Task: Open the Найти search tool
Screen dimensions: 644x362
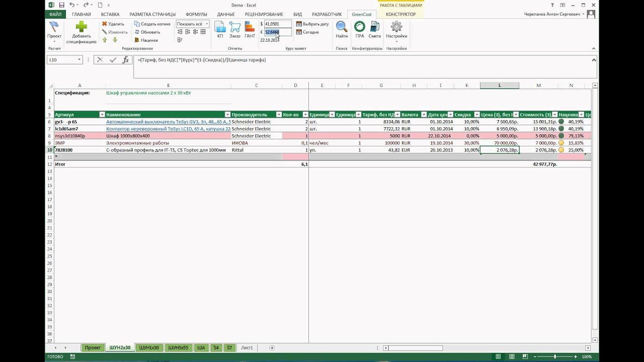Action: tap(342, 30)
